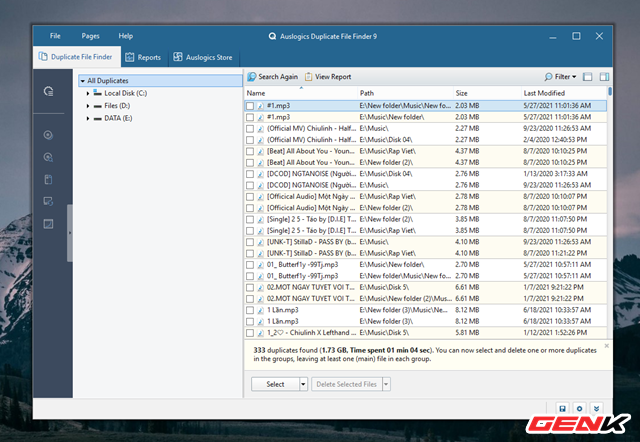Image resolution: width=640 pixels, height=442 pixels.
Task: Click the monitor-check icon in left sidebar
Action: [x=48, y=201]
